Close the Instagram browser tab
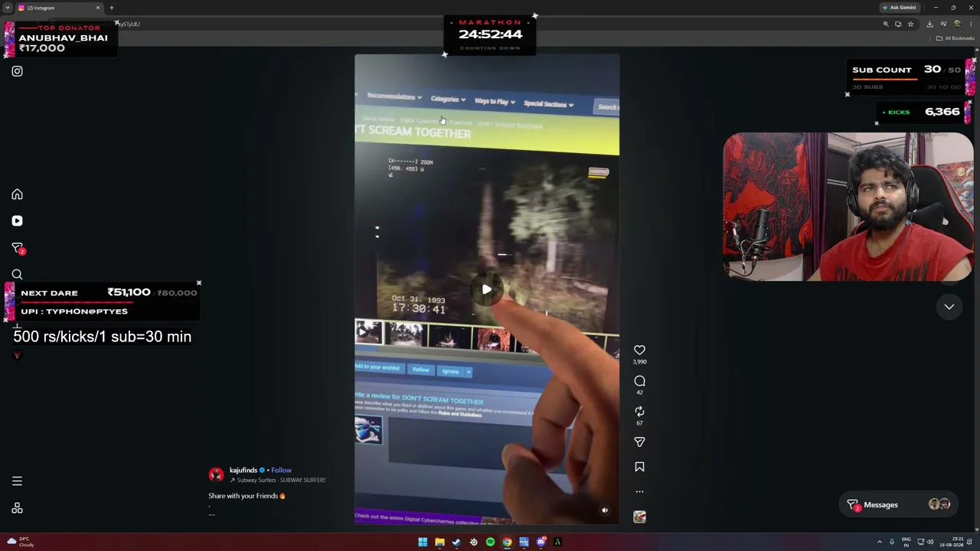 pos(98,8)
